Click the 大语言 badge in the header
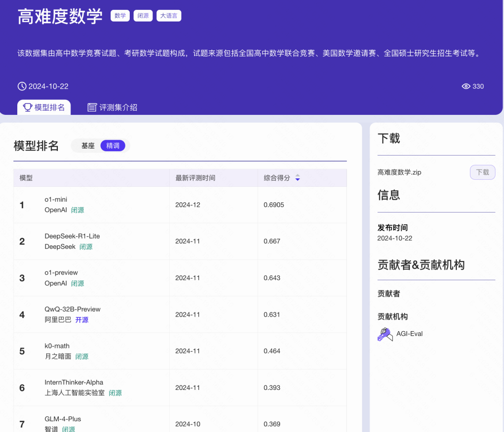The image size is (504, 432). (x=168, y=15)
